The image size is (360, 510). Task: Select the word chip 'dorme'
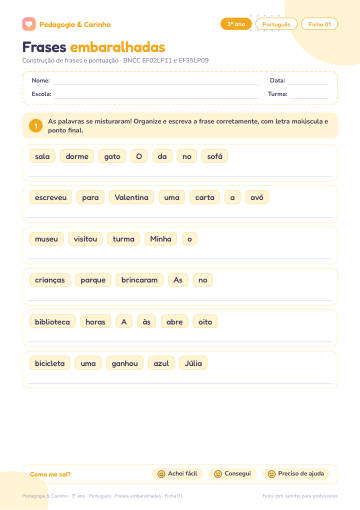click(x=77, y=156)
